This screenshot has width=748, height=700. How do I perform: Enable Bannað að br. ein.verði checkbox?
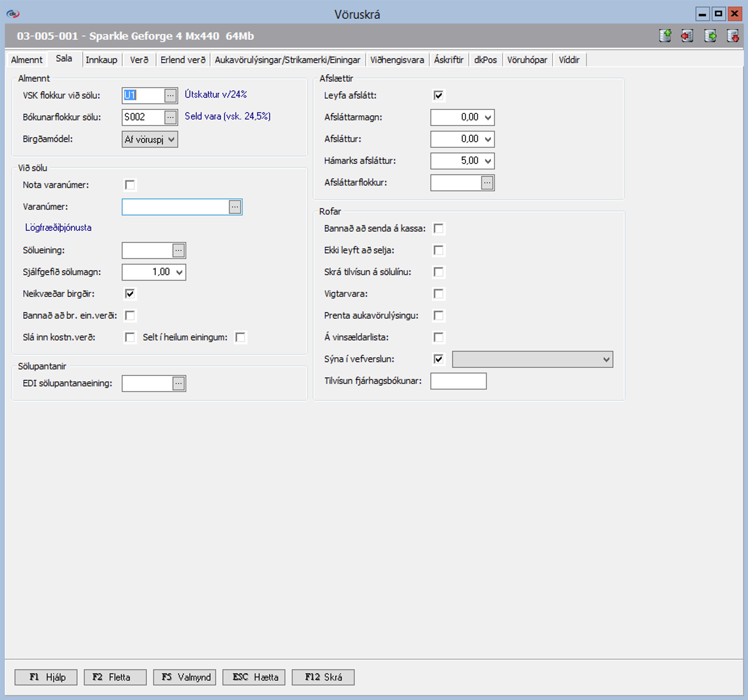(x=130, y=316)
